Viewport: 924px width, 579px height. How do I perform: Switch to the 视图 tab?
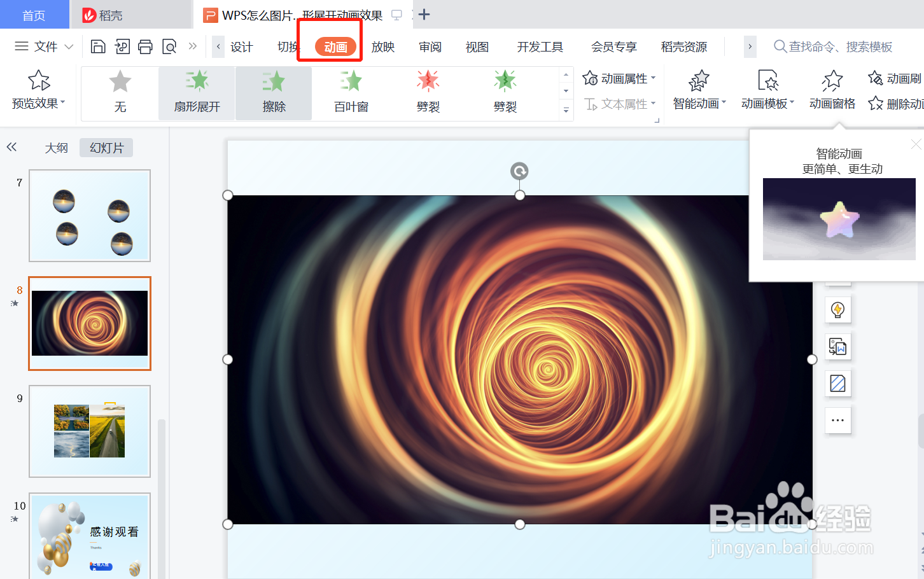(477, 47)
